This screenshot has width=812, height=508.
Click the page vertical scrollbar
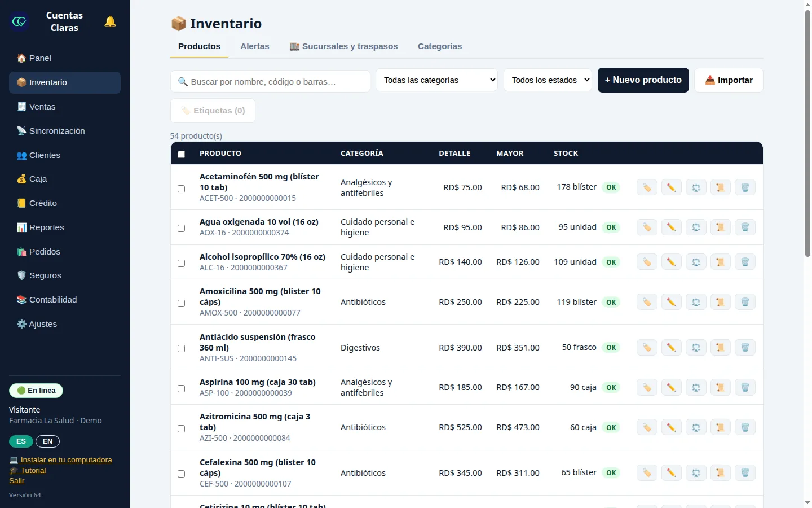[x=807, y=133]
